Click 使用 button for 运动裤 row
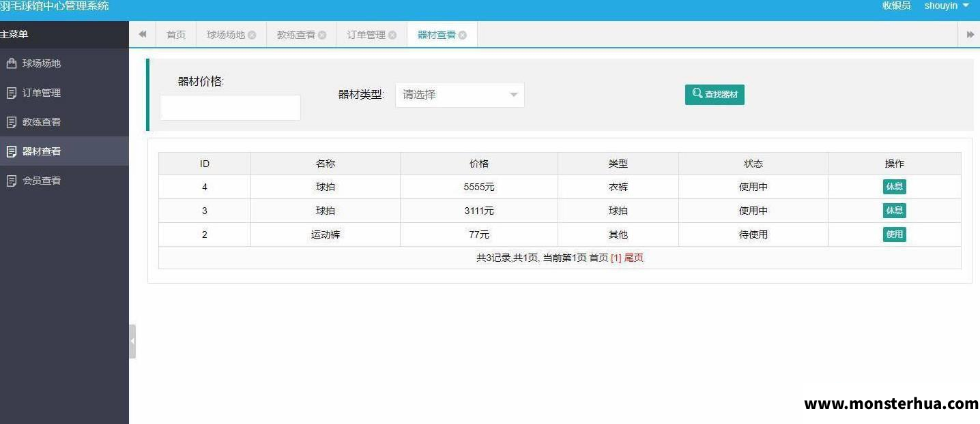Image resolution: width=980 pixels, height=424 pixels. 894,234
